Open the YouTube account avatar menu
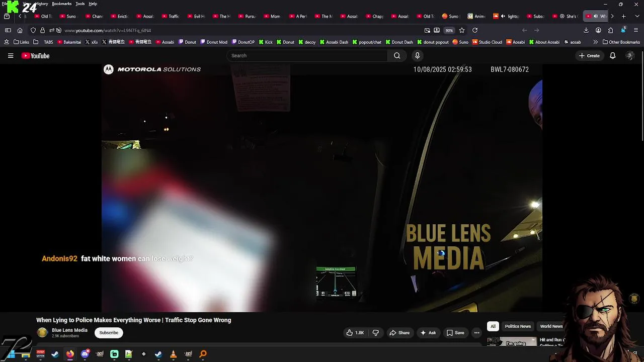This screenshot has height=362, width=644. tap(629, 56)
